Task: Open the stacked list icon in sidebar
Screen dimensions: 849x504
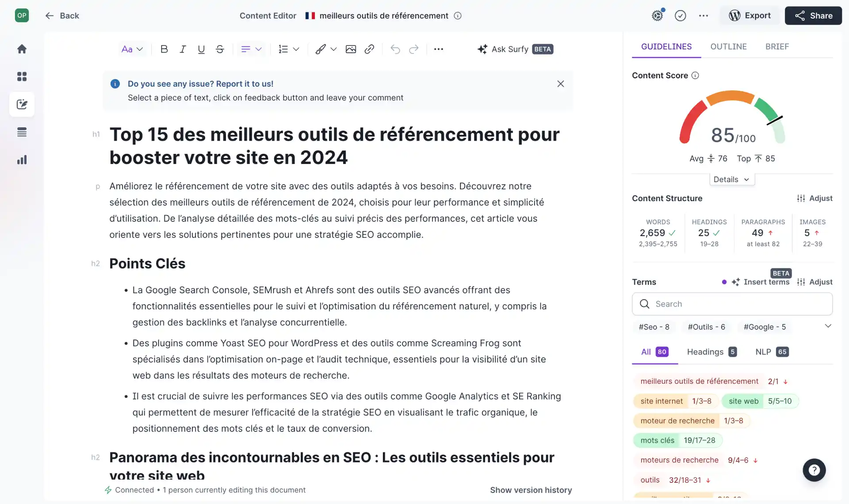Action: pyautogui.click(x=22, y=132)
